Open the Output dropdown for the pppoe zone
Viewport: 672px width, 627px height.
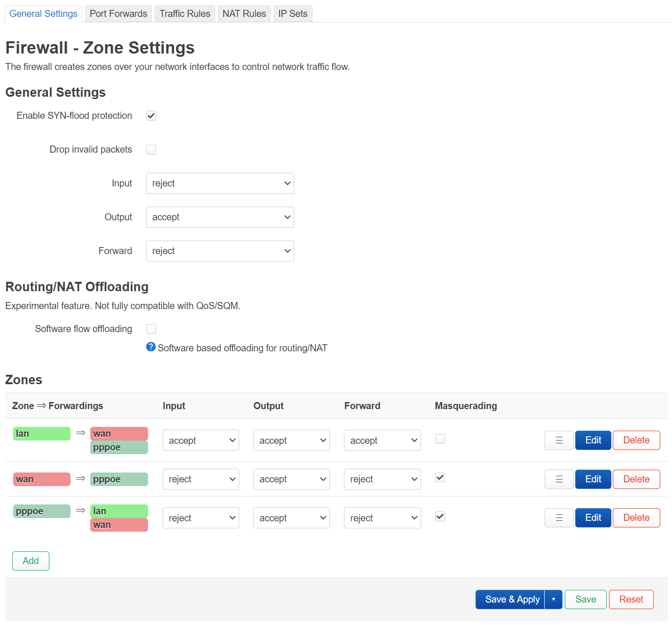[x=291, y=518]
